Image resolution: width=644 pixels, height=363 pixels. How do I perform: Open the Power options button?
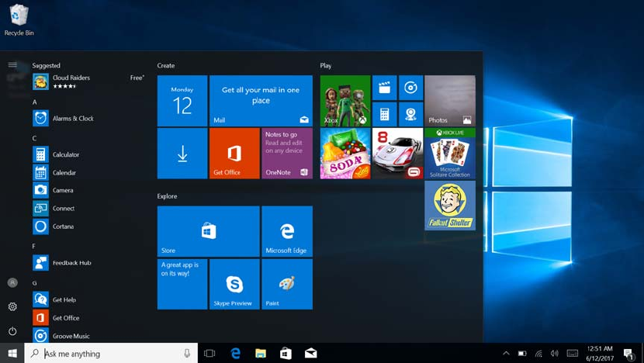[x=12, y=331]
